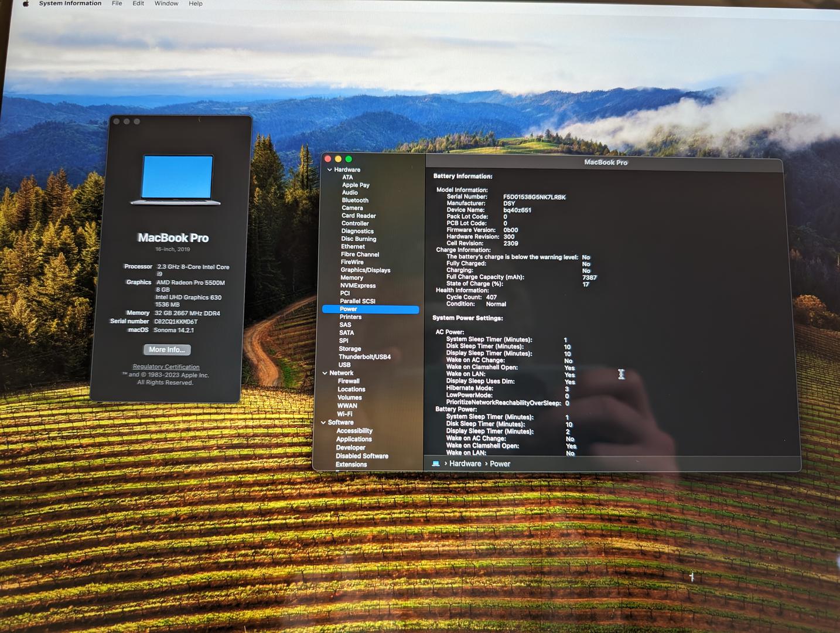The width and height of the screenshot is (840, 633).
Task: Click the computer icon in path bar
Action: click(436, 464)
